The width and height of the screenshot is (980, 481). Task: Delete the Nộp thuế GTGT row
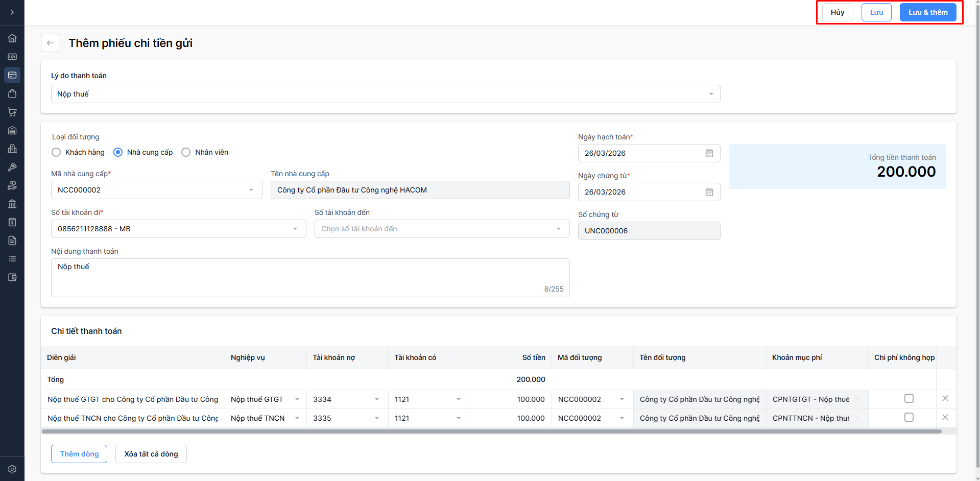pos(945,398)
